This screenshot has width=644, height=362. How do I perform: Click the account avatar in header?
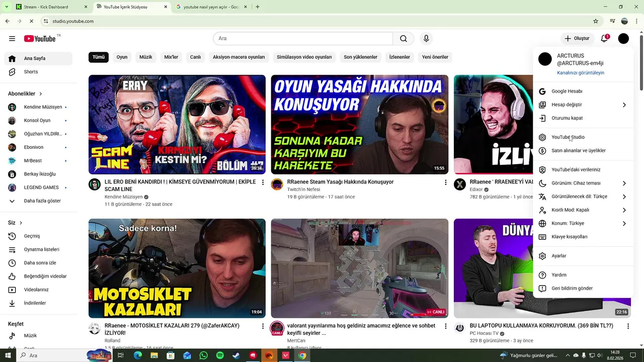623,39
